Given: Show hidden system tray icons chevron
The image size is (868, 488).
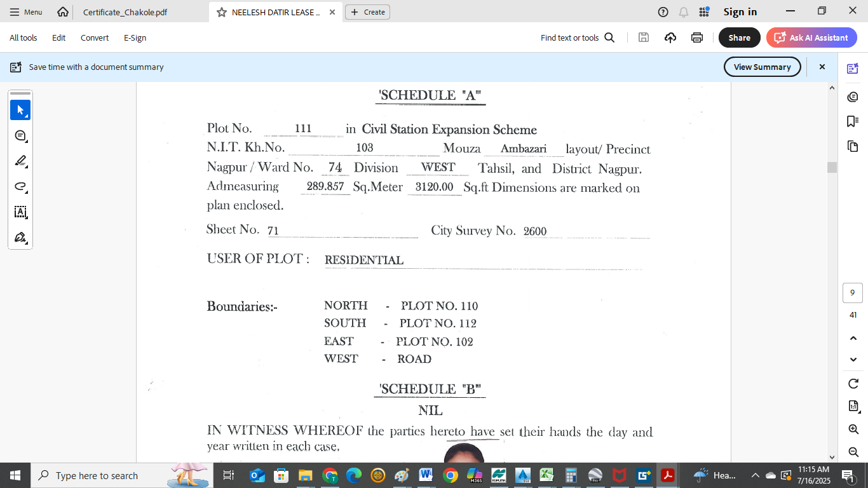Looking at the screenshot, I should [x=756, y=475].
